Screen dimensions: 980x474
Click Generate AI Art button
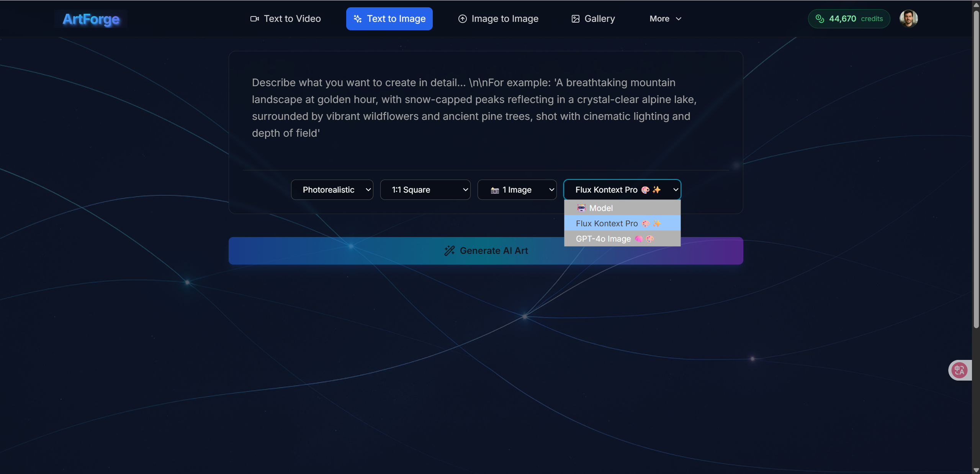[x=486, y=251]
